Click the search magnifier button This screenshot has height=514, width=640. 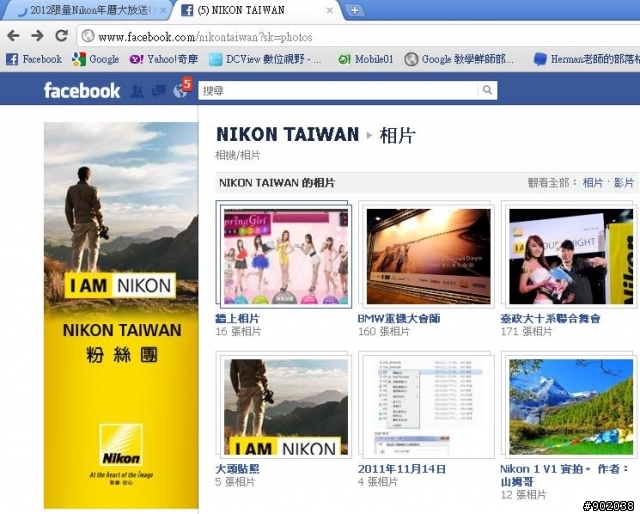pos(487,90)
